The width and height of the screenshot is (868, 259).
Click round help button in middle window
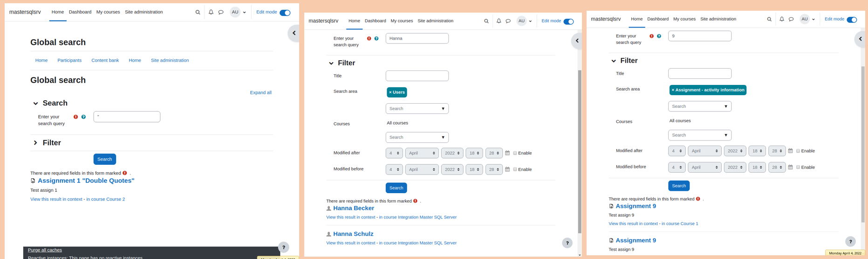pyautogui.click(x=567, y=243)
